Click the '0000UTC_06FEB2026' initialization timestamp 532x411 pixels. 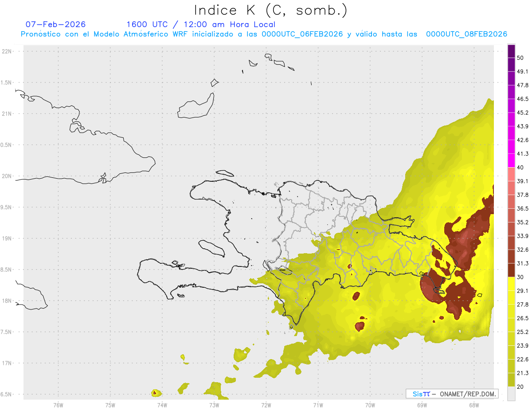pyautogui.click(x=302, y=34)
